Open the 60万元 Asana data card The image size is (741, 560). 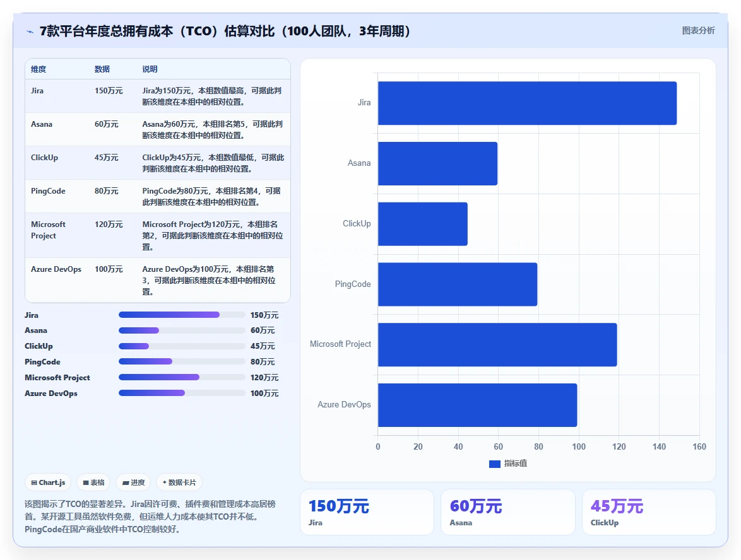pyautogui.click(x=508, y=512)
